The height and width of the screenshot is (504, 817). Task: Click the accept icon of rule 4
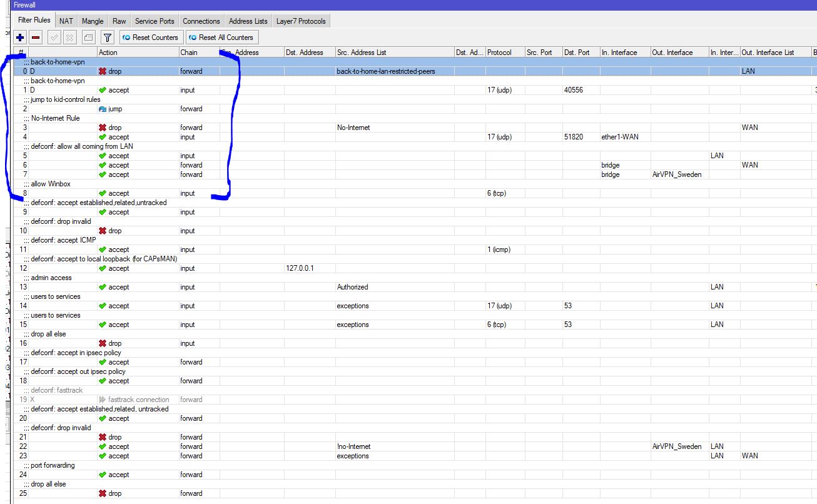coord(103,137)
